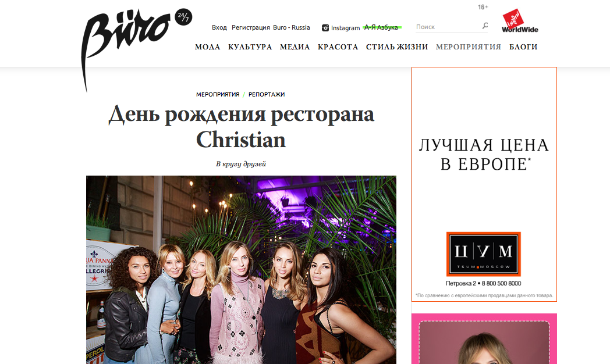The image size is (610, 364).
Task: Go to КУЛЬТУРА section
Action: tap(250, 47)
